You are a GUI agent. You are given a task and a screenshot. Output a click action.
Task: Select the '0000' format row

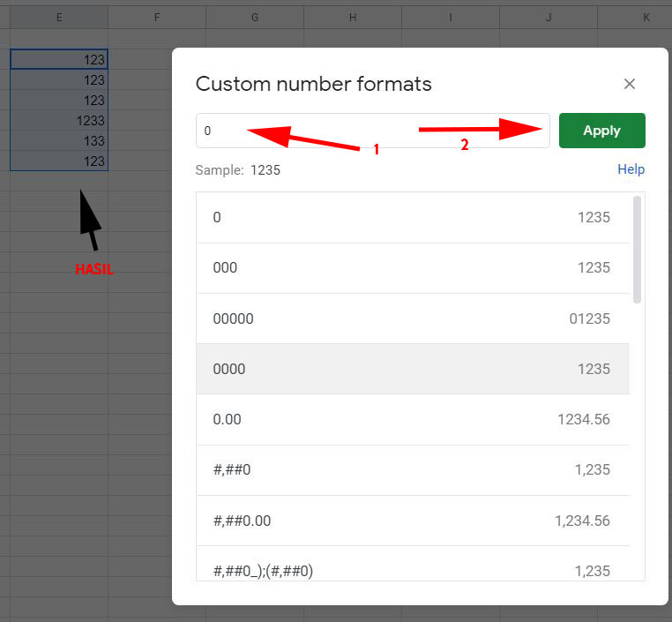(413, 369)
